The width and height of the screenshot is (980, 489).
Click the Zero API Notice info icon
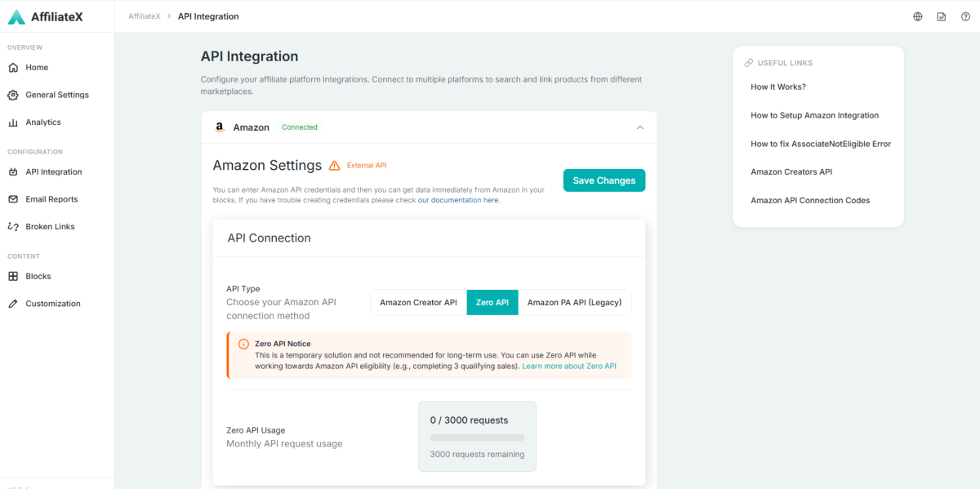tap(243, 345)
